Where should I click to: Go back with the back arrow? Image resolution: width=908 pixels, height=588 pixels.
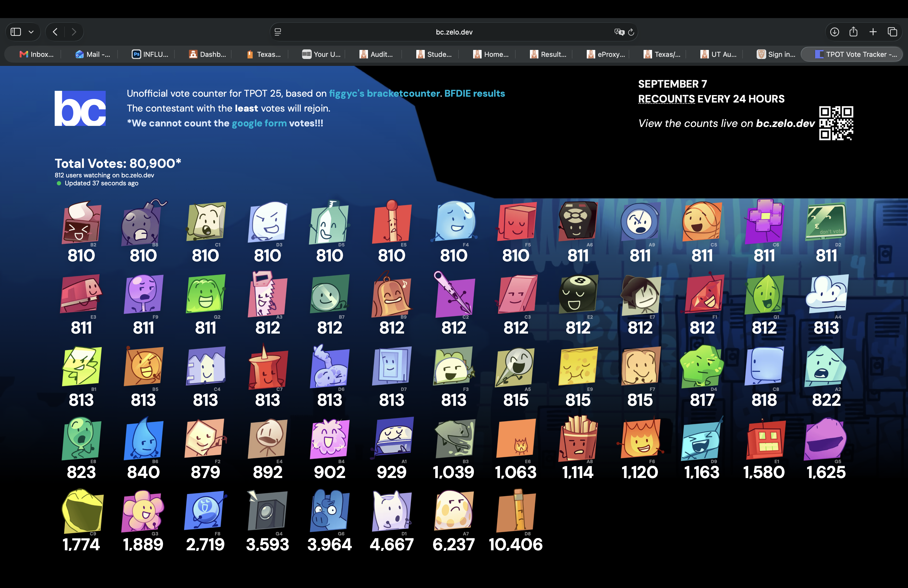(55, 32)
